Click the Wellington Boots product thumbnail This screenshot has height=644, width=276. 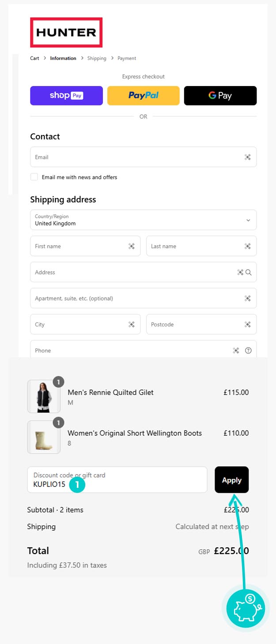pos(44,437)
